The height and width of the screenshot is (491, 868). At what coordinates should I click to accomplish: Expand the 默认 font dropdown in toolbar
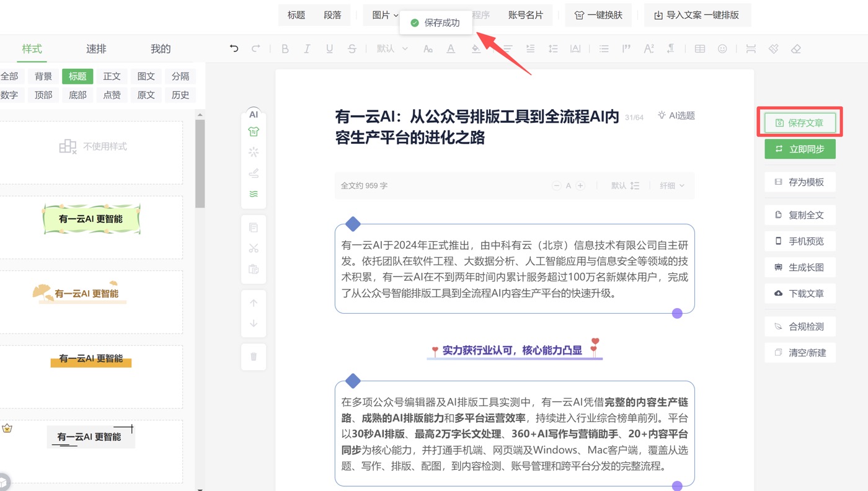[392, 48]
